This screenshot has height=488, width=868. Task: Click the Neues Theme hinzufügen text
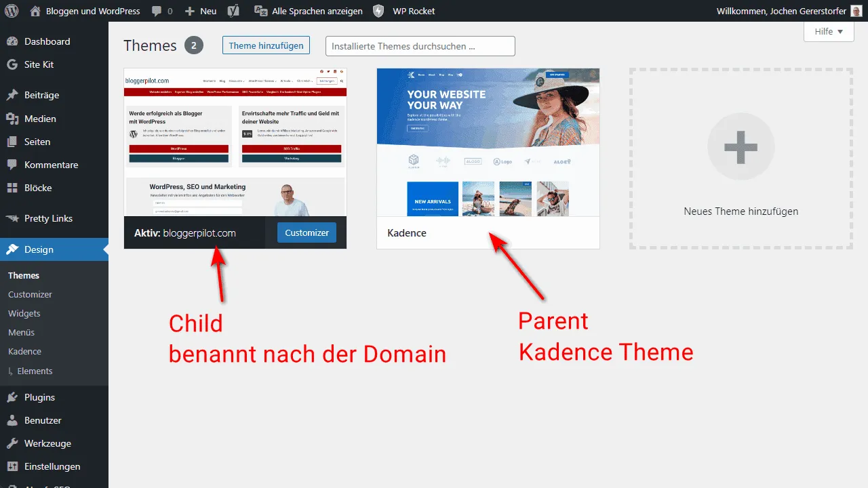741,211
